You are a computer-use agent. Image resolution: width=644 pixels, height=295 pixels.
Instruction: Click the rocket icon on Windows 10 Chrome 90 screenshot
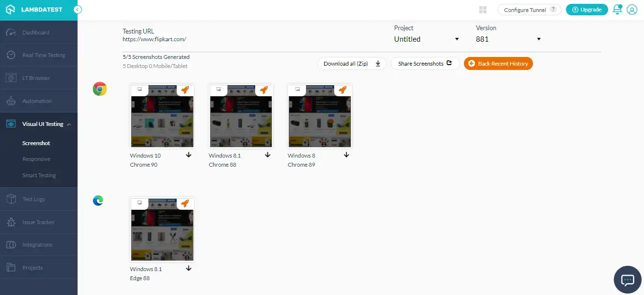click(x=185, y=90)
